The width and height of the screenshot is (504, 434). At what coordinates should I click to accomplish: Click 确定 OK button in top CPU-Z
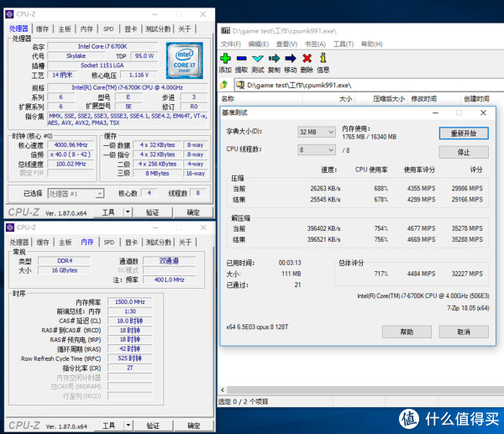pyautogui.click(x=193, y=212)
